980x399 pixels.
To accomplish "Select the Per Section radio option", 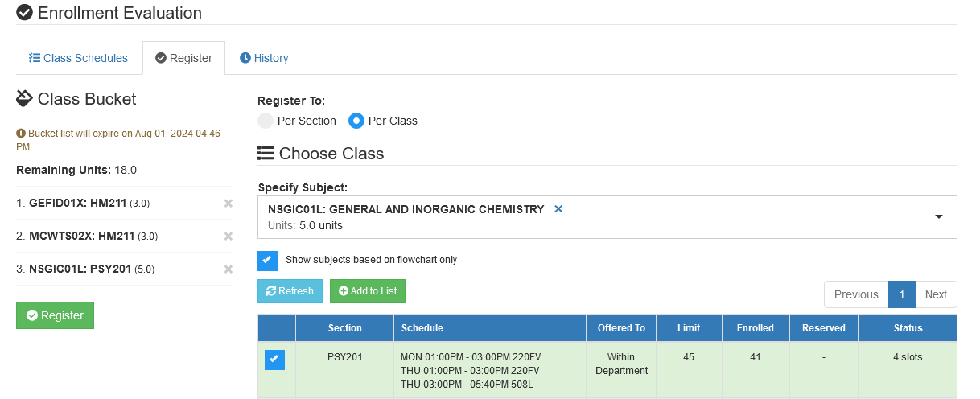I will click(x=266, y=121).
